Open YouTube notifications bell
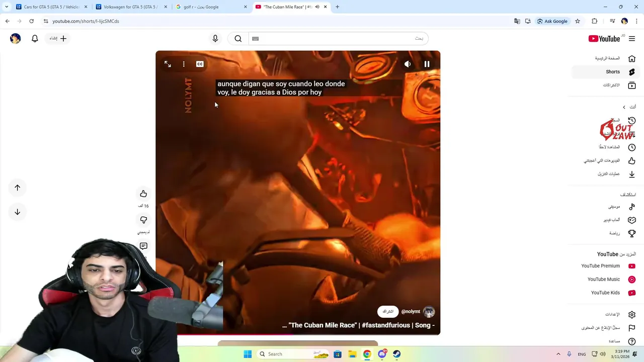 (x=35, y=38)
